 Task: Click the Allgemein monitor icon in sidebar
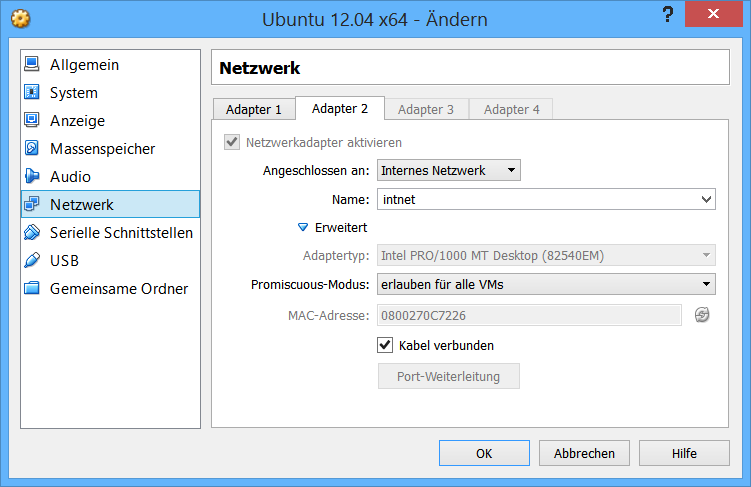coord(32,65)
